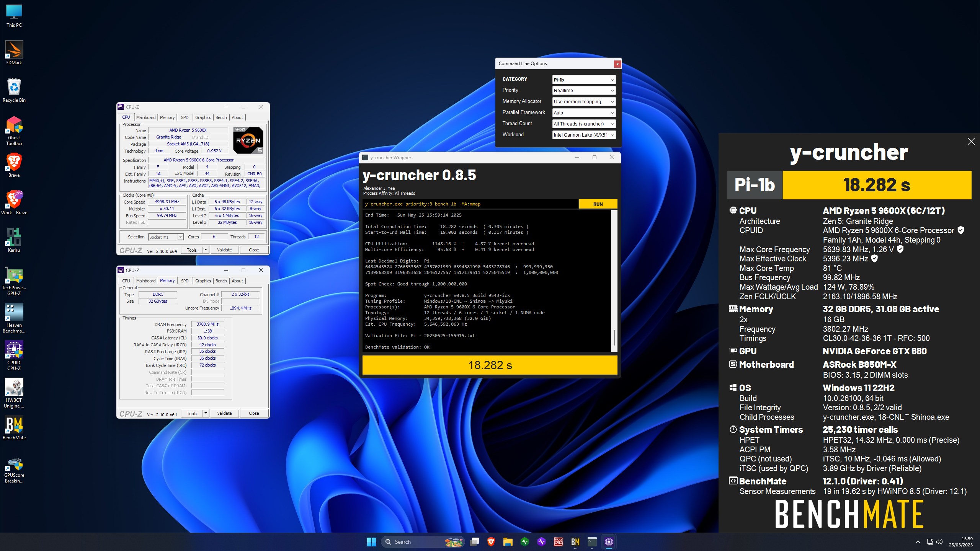Open Tools arrow in bottom CPU-Z window
The width and height of the screenshot is (980, 551).
click(206, 413)
